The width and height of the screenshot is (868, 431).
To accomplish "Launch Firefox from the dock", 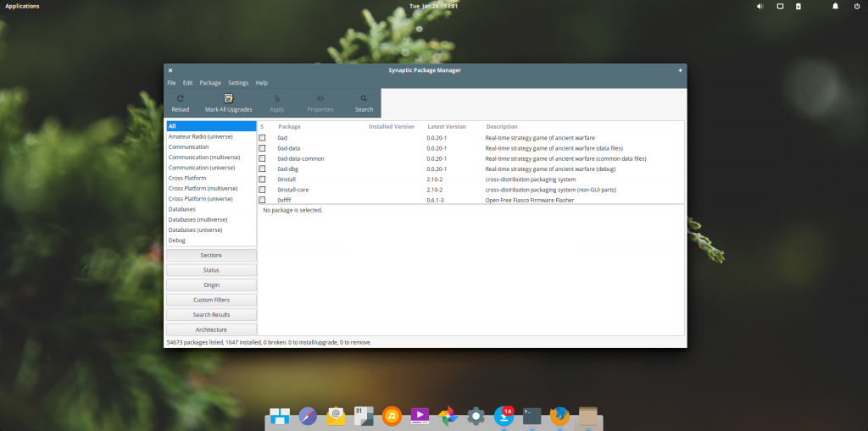I will [559, 416].
